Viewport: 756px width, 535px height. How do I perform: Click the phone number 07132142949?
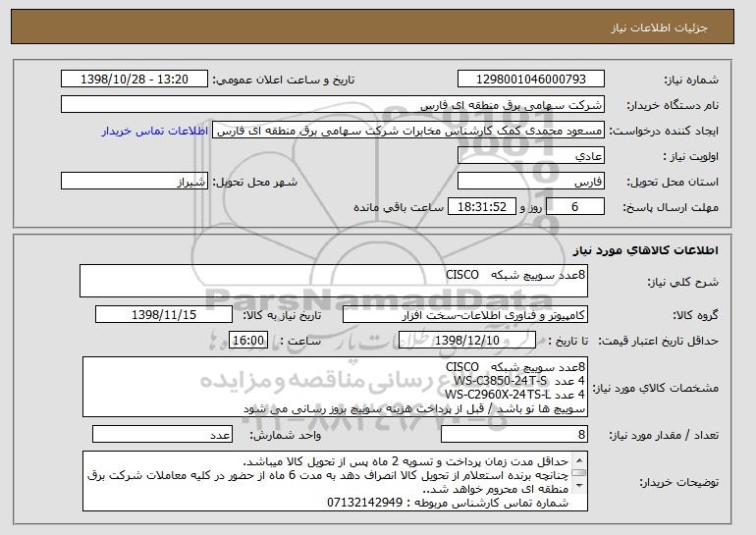(x=364, y=503)
